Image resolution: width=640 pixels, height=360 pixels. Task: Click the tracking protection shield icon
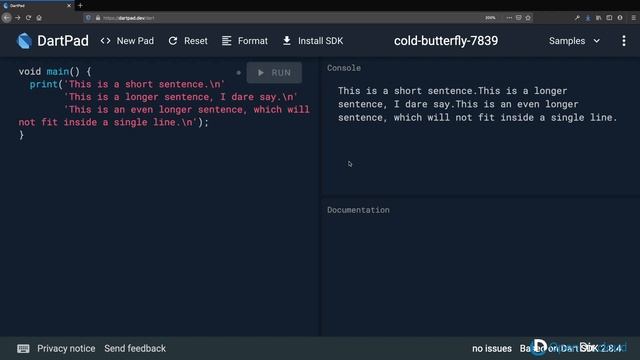click(x=88, y=18)
